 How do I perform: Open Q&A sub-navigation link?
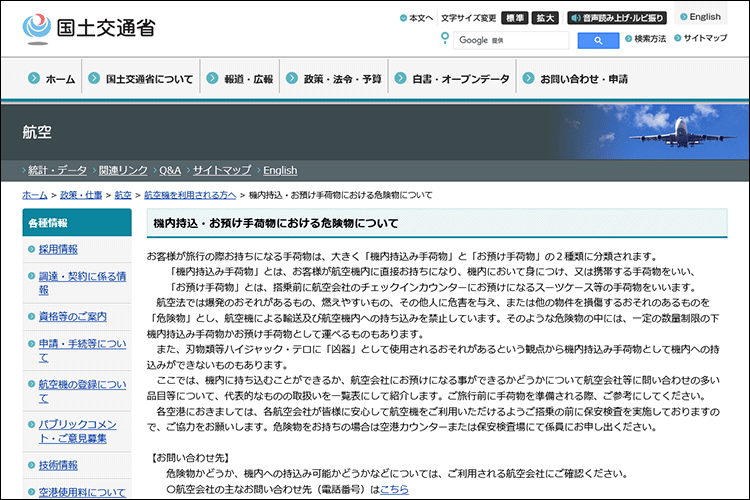pos(170,170)
